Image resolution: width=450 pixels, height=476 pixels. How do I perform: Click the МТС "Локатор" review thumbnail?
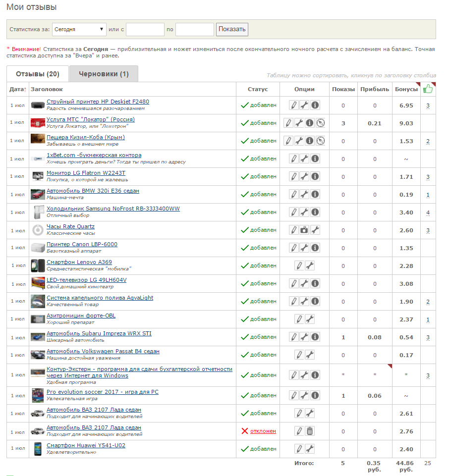(38, 123)
